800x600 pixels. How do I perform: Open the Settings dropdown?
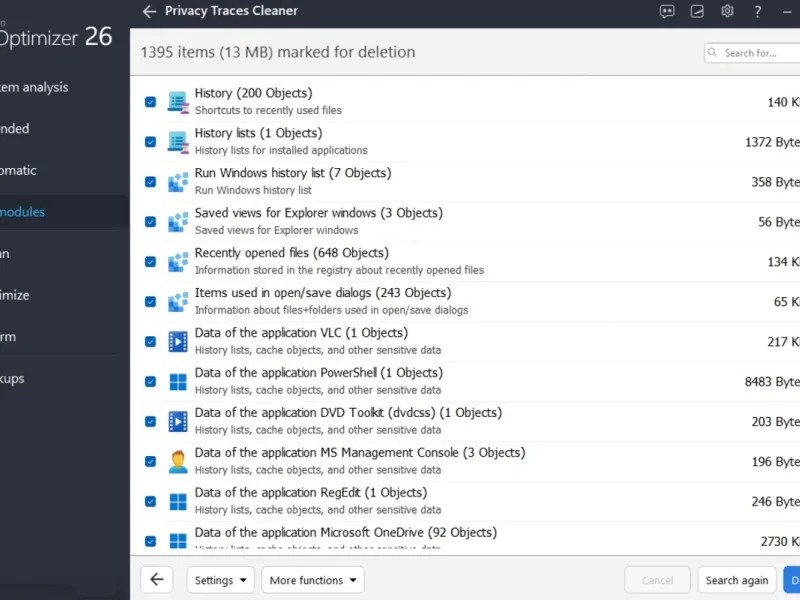pos(220,580)
